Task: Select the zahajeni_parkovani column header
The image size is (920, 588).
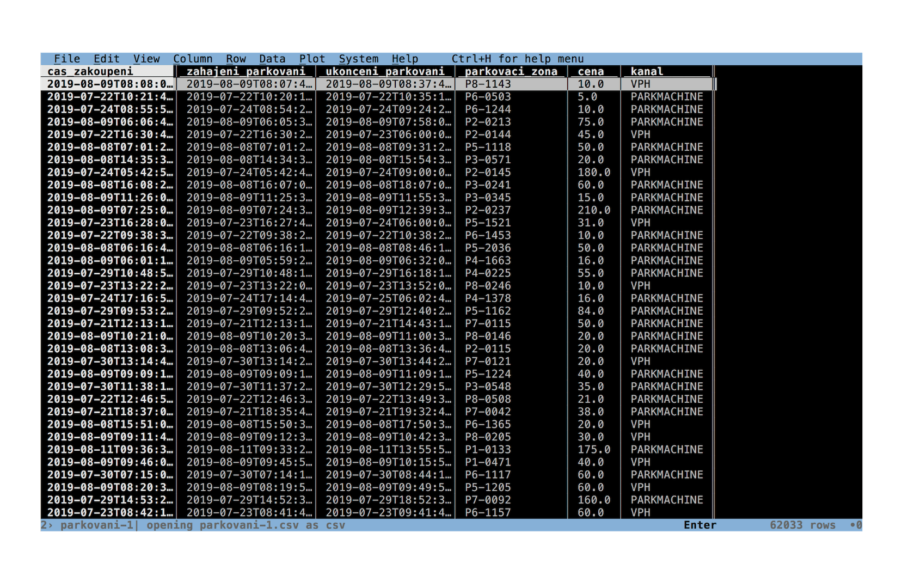Action: point(246,71)
